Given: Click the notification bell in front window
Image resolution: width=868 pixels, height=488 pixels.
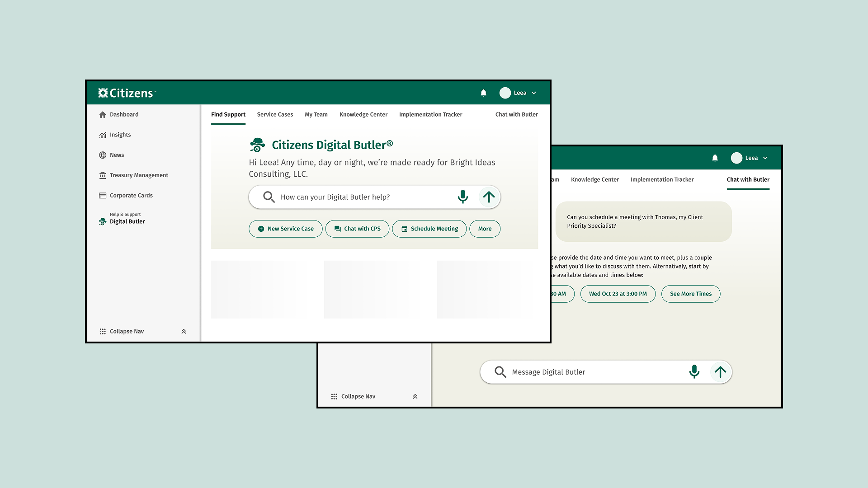Looking at the screenshot, I should 483,93.
